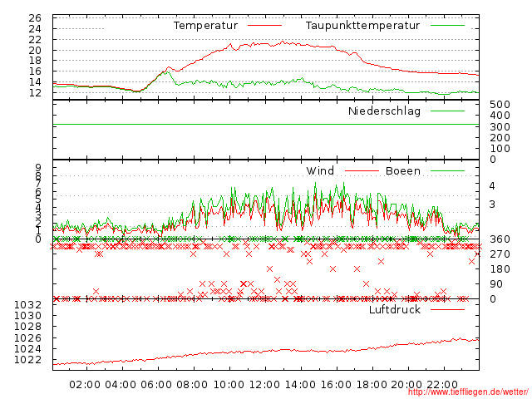This screenshot has width=532, height=399.
Task: Select the 10:00 time axis label
Action: pos(229,385)
